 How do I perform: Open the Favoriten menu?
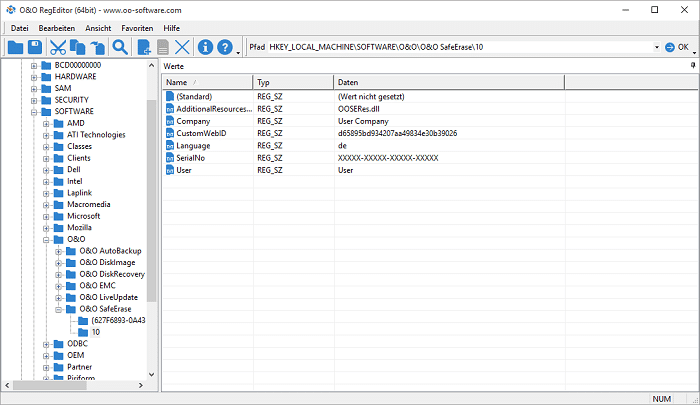(x=137, y=28)
